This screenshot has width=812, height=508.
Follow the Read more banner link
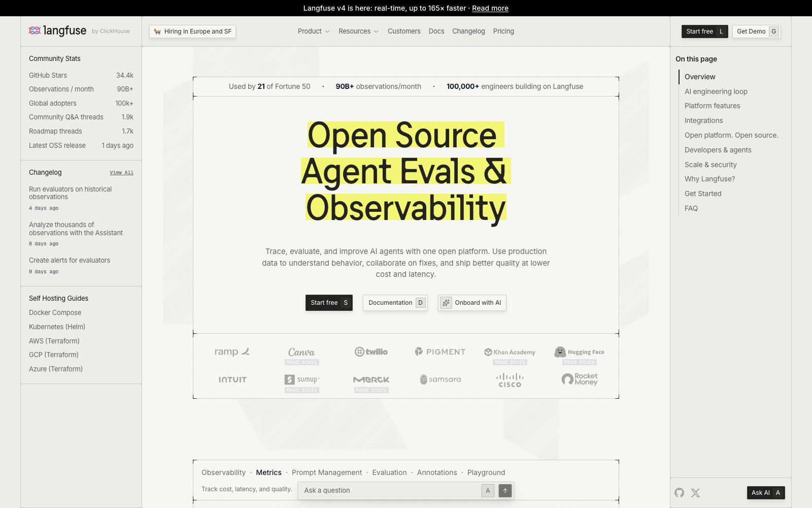(x=490, y=8)
